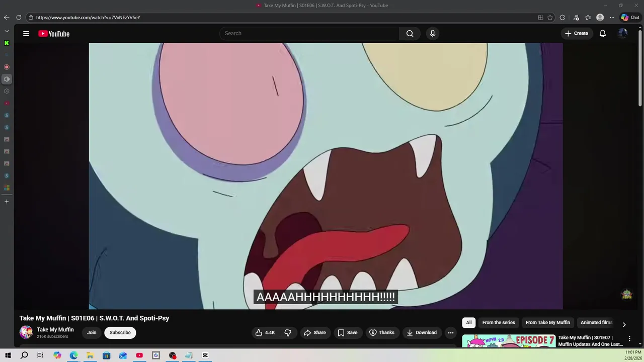The width and height of the screenshot is (644, 362).
Task: Open split screen / apps icon in address bar
Action: (x=540, y=18)
